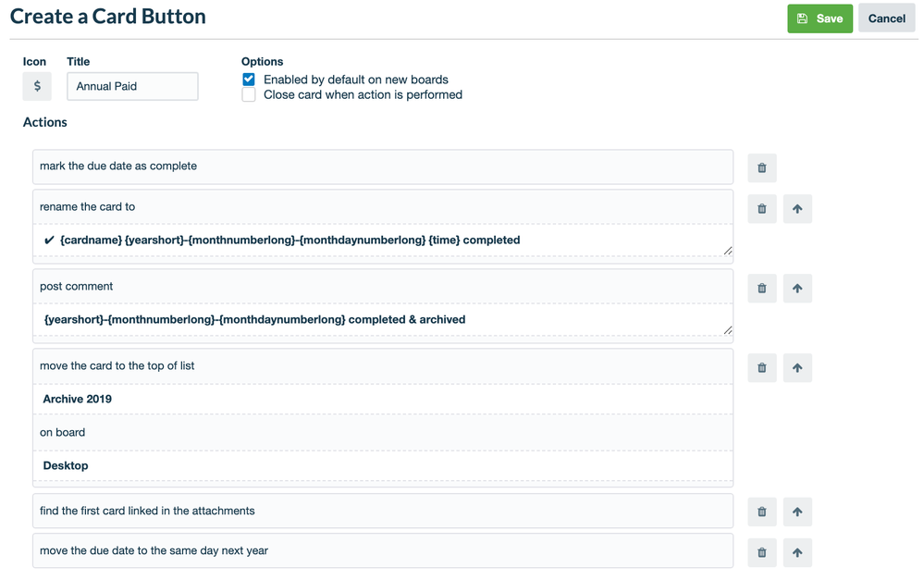Open the 'find the first card linked' action selector
This screenshot has height=580, width=924.
point(382,510)
